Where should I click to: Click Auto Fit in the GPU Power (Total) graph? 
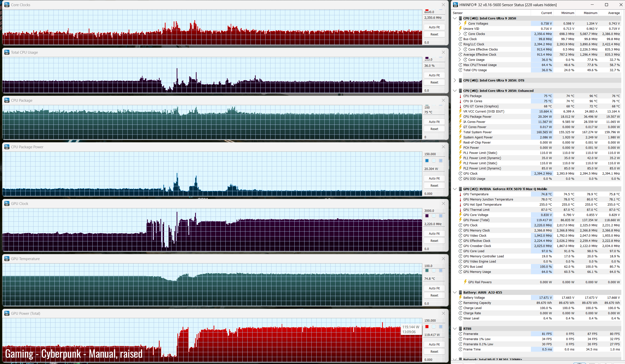[x=434, y=344]
